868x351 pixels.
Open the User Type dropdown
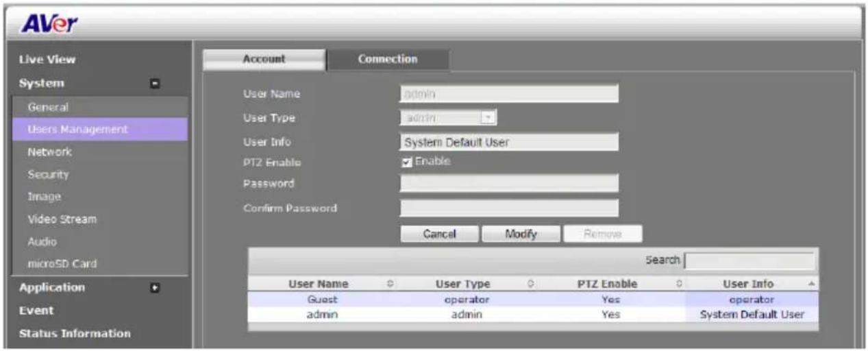(x=448, y=118)
